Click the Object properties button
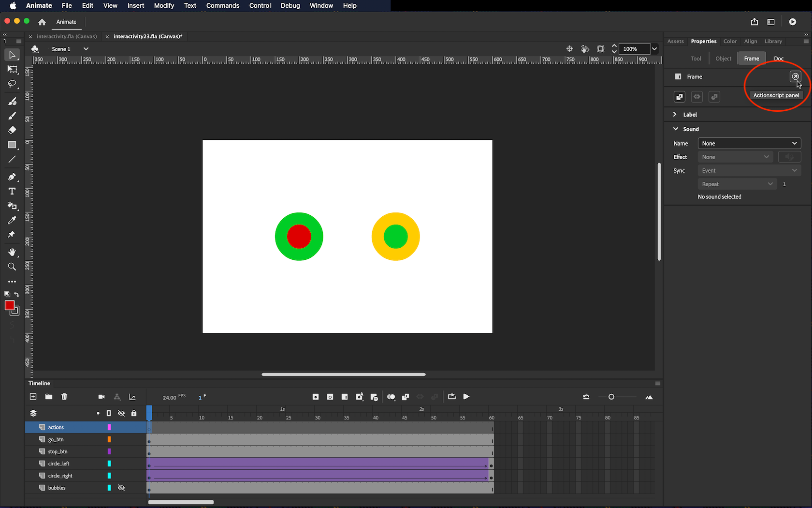Image resolution: width=812 pixels, height=508 pixels. 723,59
